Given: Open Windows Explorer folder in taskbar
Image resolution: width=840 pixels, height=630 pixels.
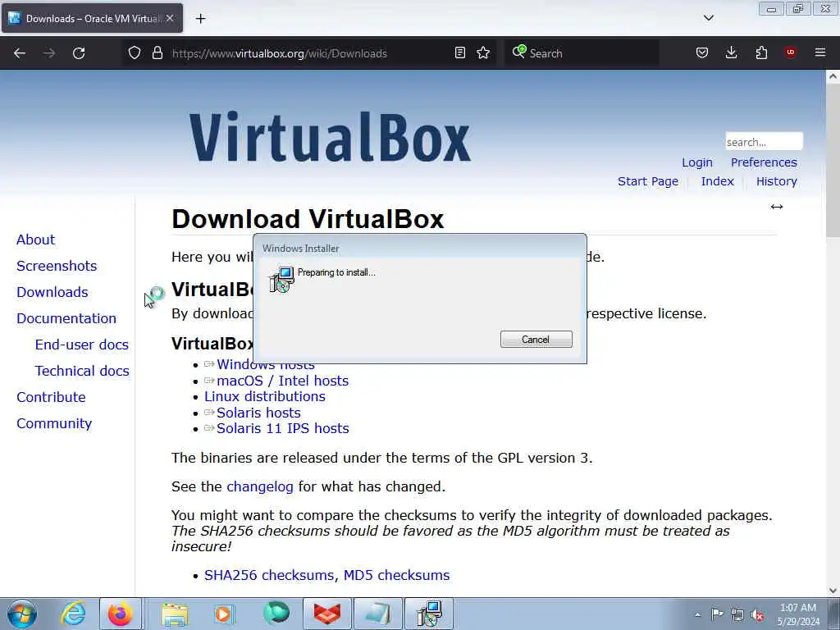Looking at the screenshot, I should (x=176, y=614).
